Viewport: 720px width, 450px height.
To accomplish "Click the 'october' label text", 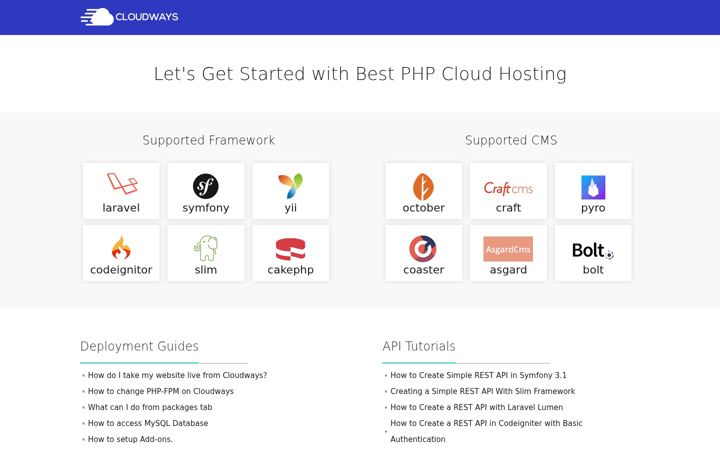I will pos(423,208).
